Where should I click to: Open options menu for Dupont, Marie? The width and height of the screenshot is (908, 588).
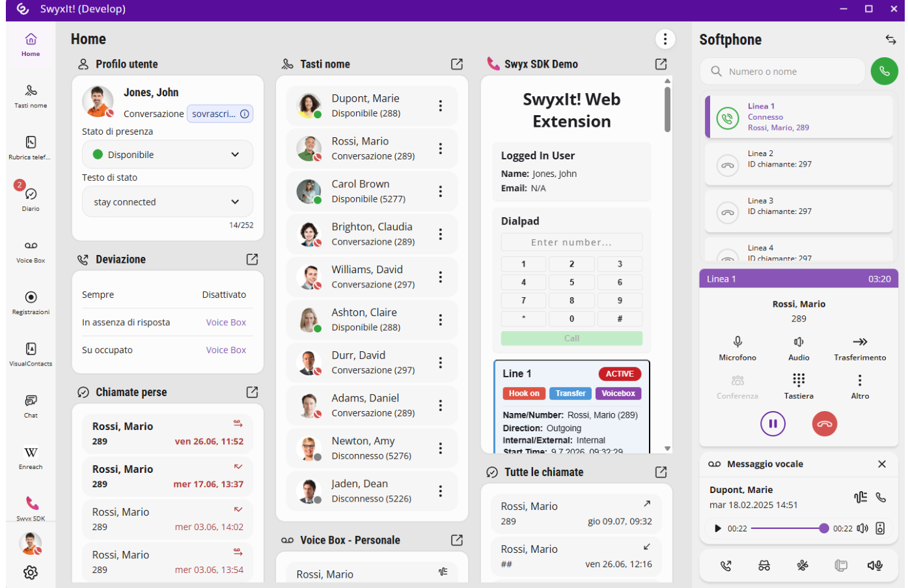click(441, 105)
